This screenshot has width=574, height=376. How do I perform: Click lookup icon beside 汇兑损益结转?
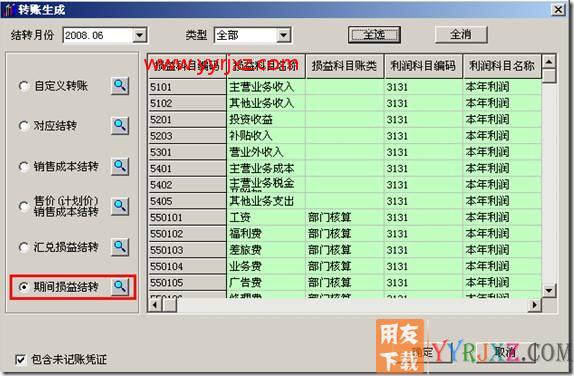pos(120,247)
